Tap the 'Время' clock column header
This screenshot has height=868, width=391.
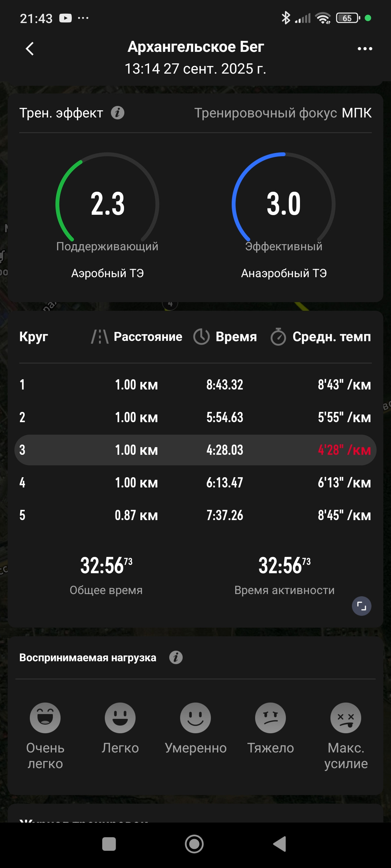point(225,337)
